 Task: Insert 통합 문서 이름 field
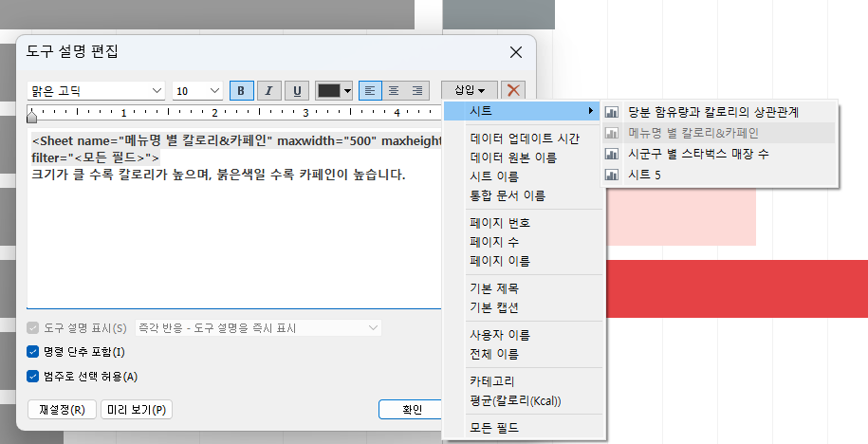[x=508, y=195]
